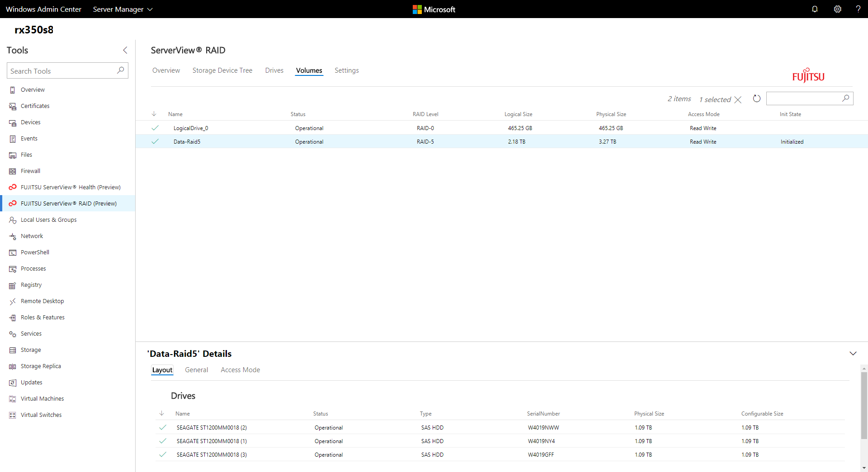
Task: Click the Devices icon
Action: point(13,122)
